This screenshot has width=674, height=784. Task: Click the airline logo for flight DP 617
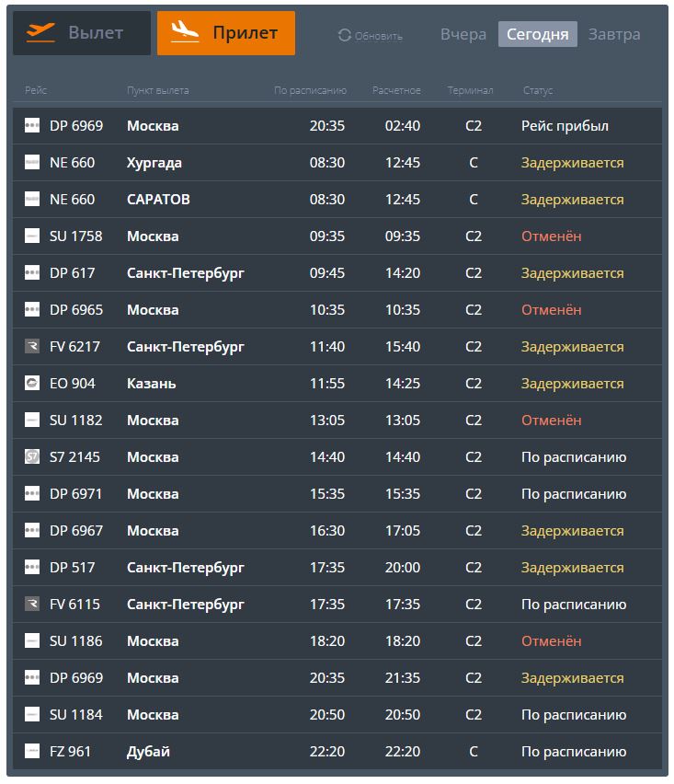[x=32, y=273]
